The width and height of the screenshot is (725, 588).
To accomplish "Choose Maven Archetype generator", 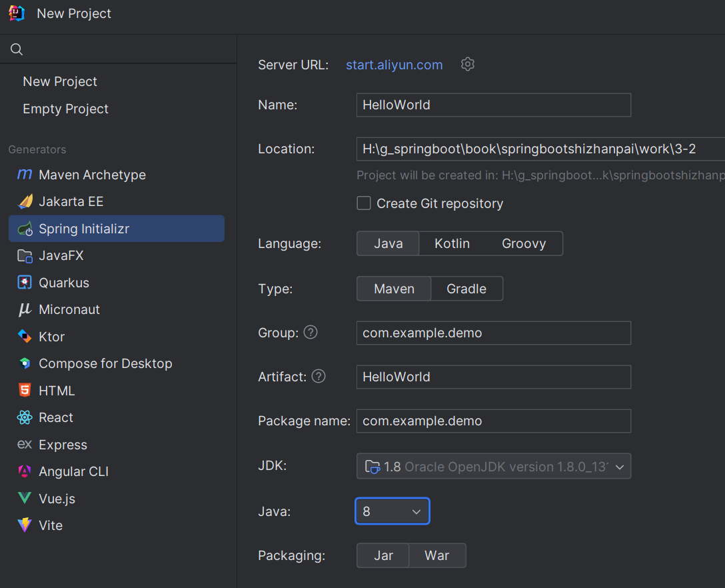I will [117, 175].
